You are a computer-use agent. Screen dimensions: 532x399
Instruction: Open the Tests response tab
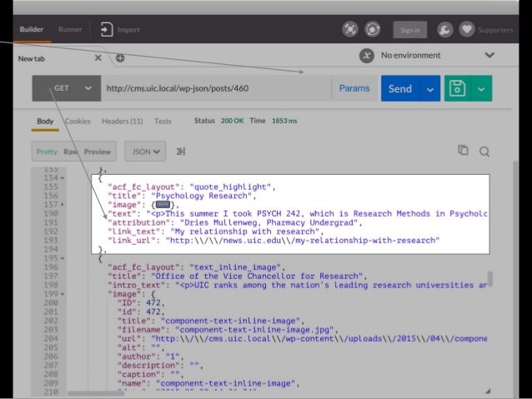[163, 121]
